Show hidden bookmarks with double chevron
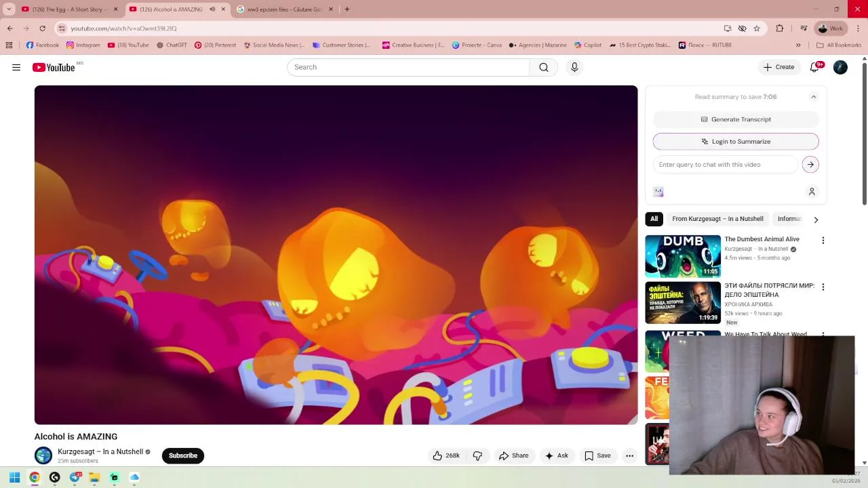The image size is (868, 488). (798, 45)
